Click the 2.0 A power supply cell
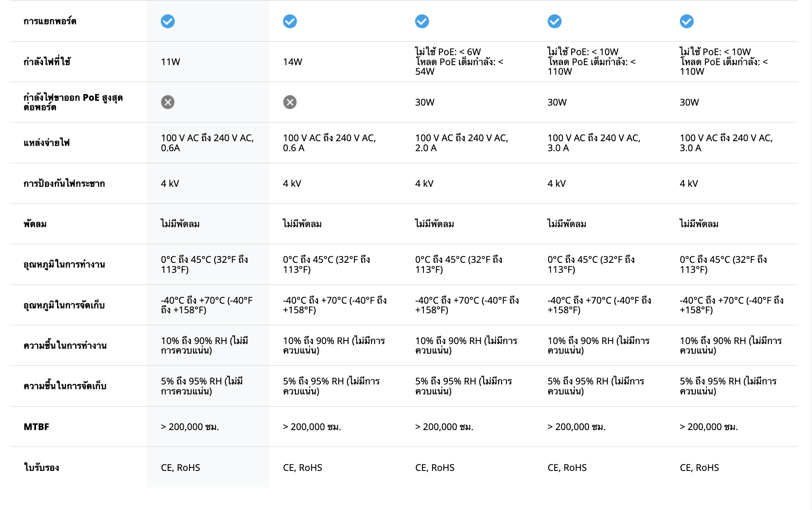 (461, 143)
